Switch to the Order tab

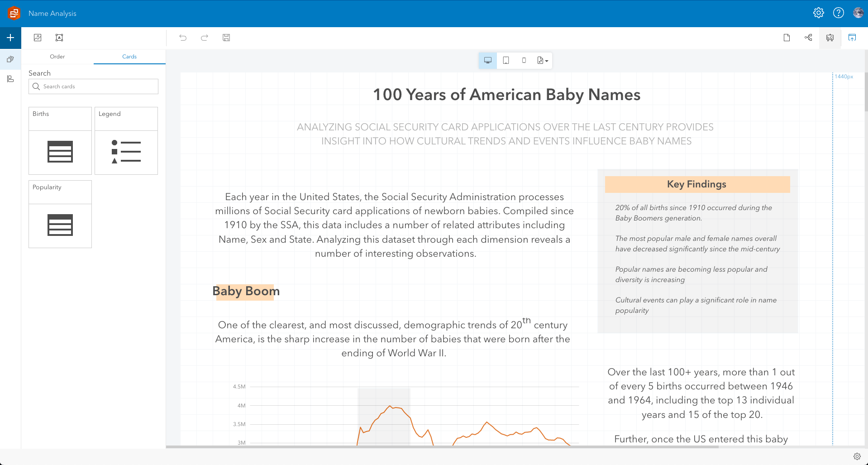pos(57,57)
